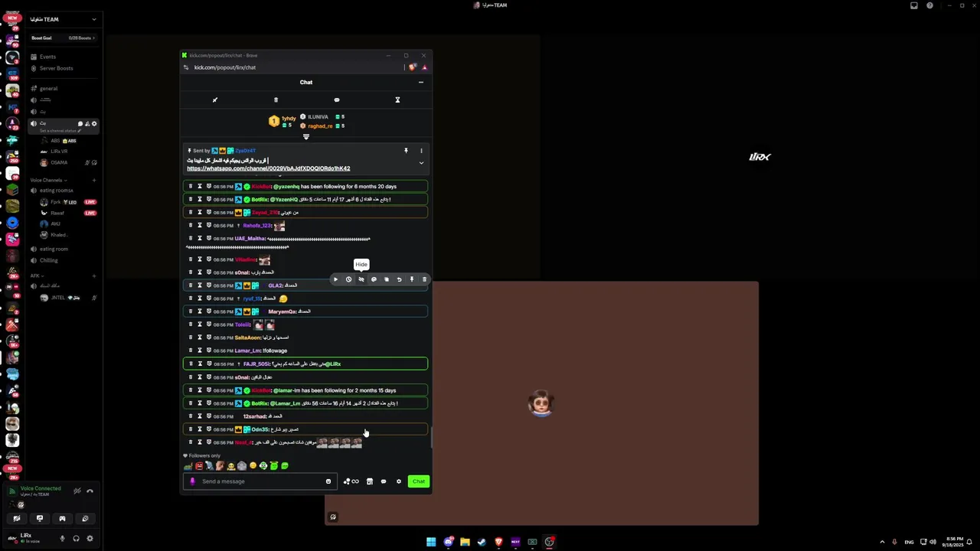Viewport: 980px width, 551px height.
Task: Click the red angry face quick emote
Action: pyautogui.click(x=199, y=465)
